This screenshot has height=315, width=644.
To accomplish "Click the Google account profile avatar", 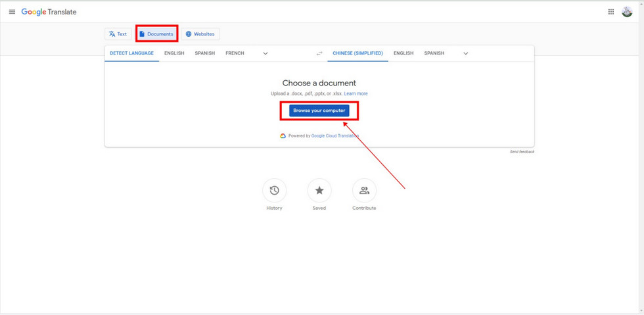I will pyautogui.click(x=627, y=12).
